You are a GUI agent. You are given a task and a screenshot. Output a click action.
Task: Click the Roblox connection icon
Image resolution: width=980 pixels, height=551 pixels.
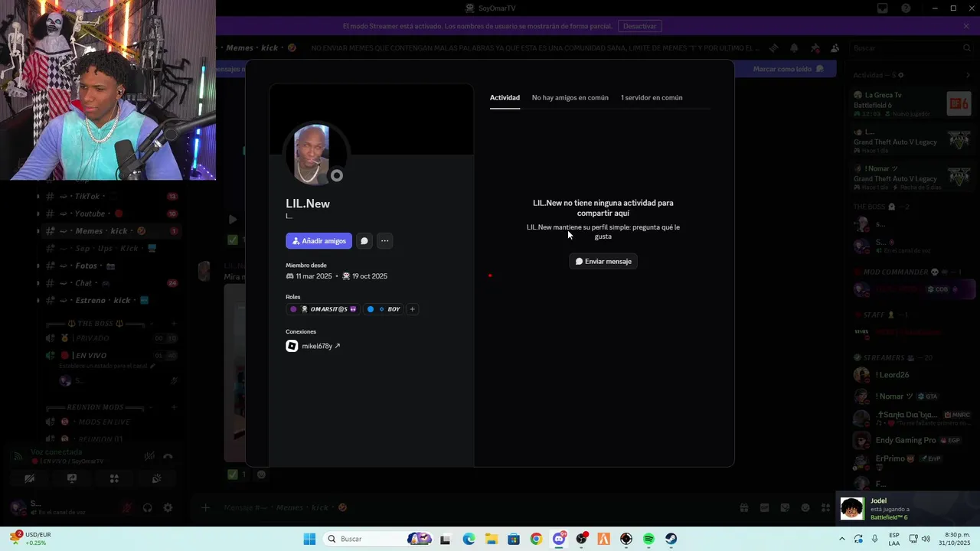(x=292, y=347)
